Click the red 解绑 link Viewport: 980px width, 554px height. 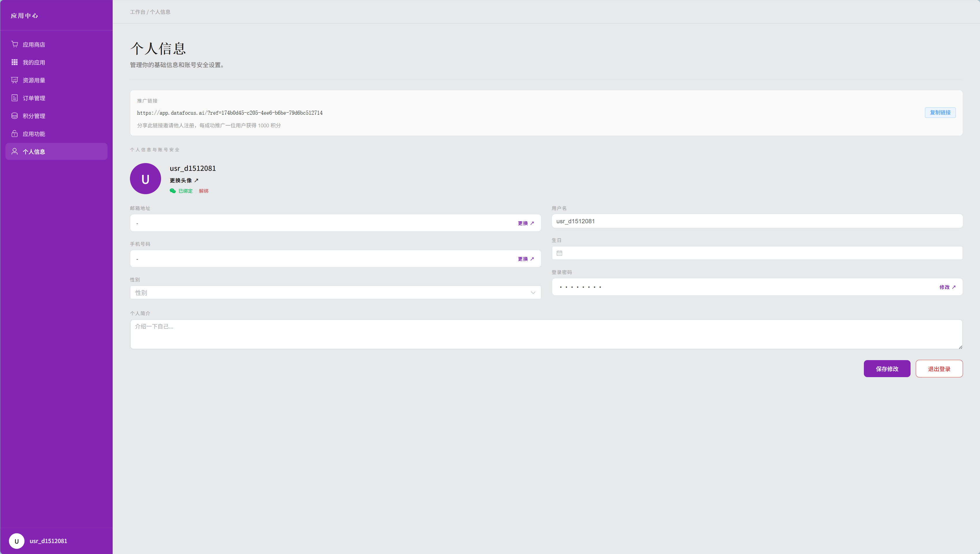[204, 191]
